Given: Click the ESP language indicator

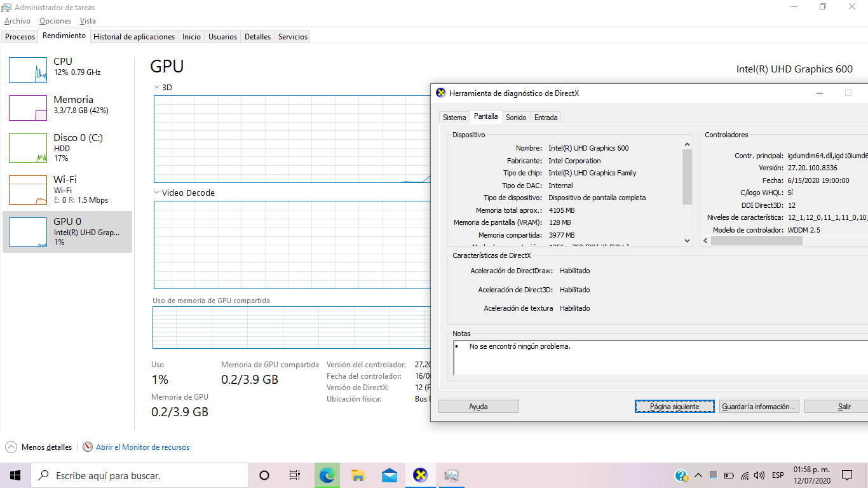Looking at the screenshot, I should [x=778, y=475].
